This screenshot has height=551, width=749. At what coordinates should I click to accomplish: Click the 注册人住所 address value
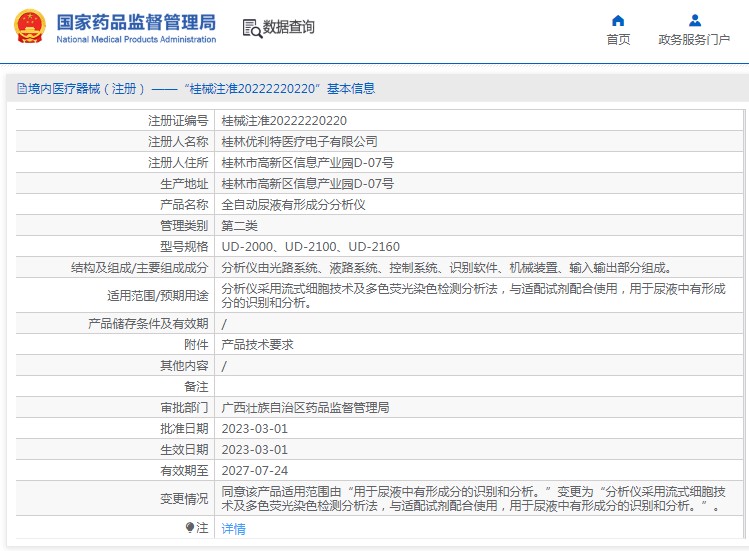click(308, 162)
